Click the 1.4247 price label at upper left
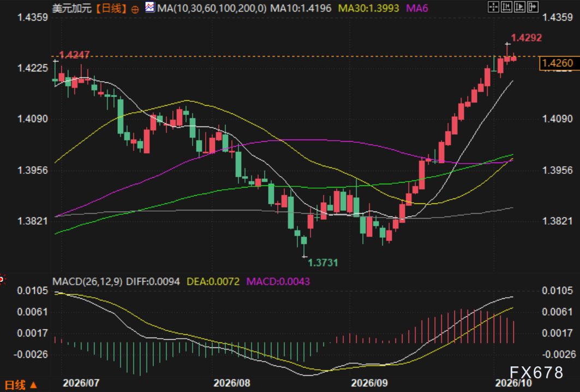The height and width of the screenshot is (392, 580). [x=74, y=55]
